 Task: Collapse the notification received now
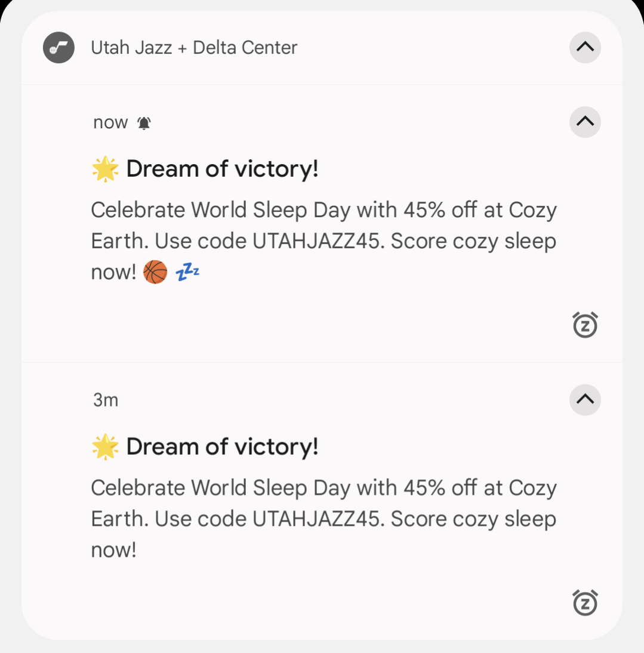click(585, 122)
